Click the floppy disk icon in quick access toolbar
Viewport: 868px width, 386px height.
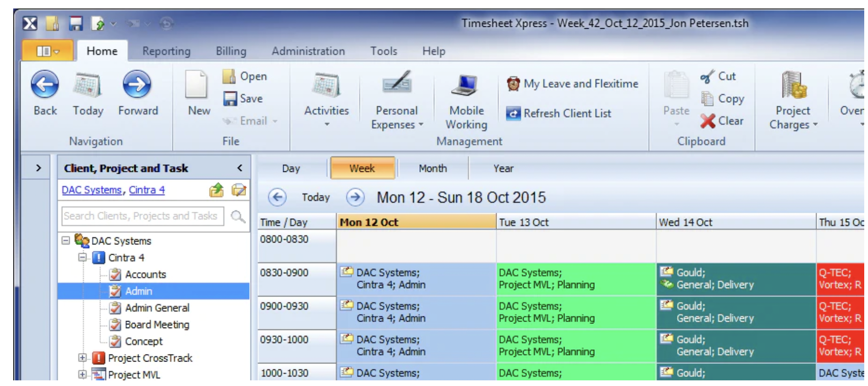[75, 23]
